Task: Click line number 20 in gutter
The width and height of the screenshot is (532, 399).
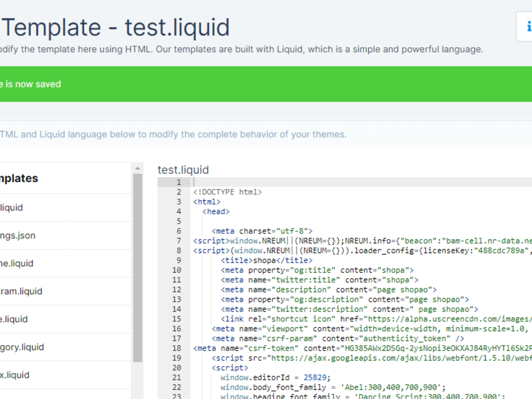Action: point(177,368)
